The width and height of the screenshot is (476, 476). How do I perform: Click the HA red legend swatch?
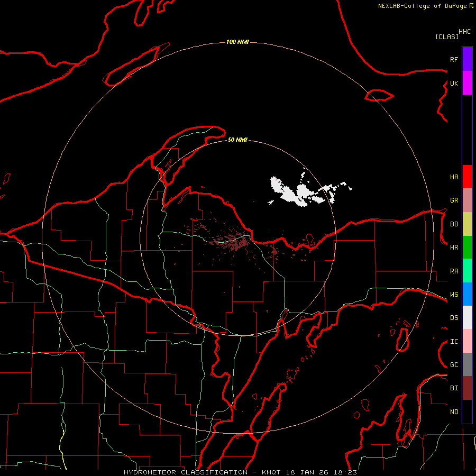coord(467,177)
